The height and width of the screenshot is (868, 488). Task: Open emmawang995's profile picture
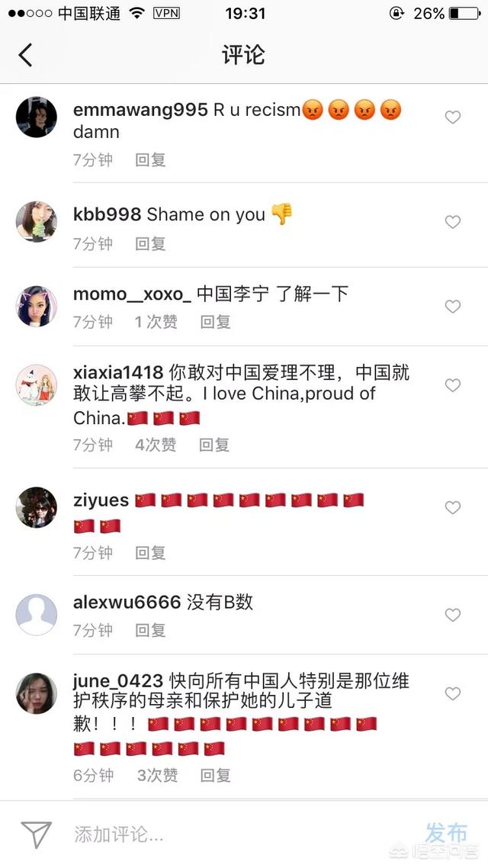click(36, 117)
